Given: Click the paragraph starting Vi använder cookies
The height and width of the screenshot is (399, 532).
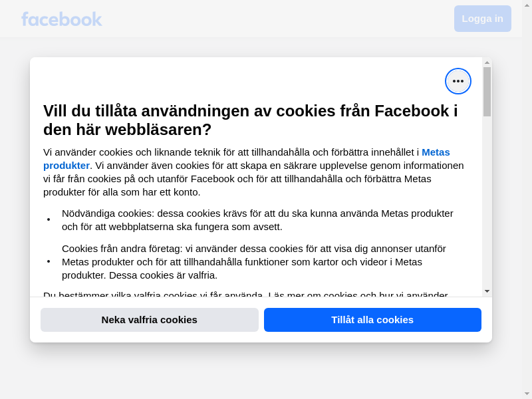Looking at the screenshot, I should pos(253,172).
